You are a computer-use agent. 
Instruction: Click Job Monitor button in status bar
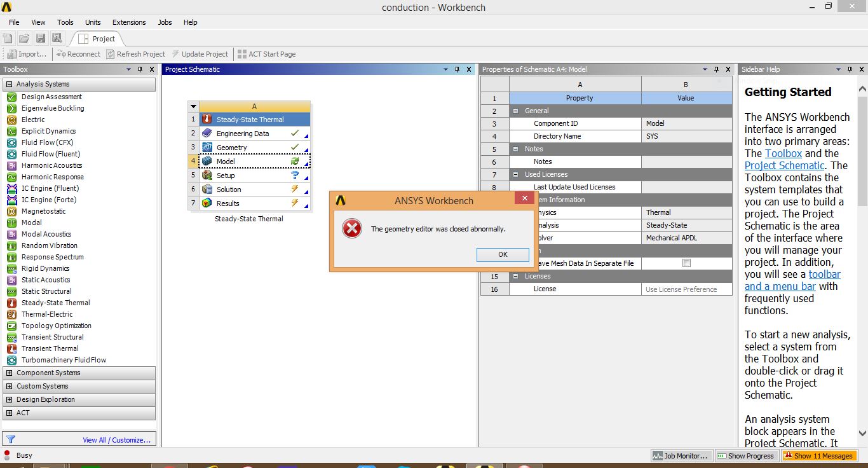681,456
